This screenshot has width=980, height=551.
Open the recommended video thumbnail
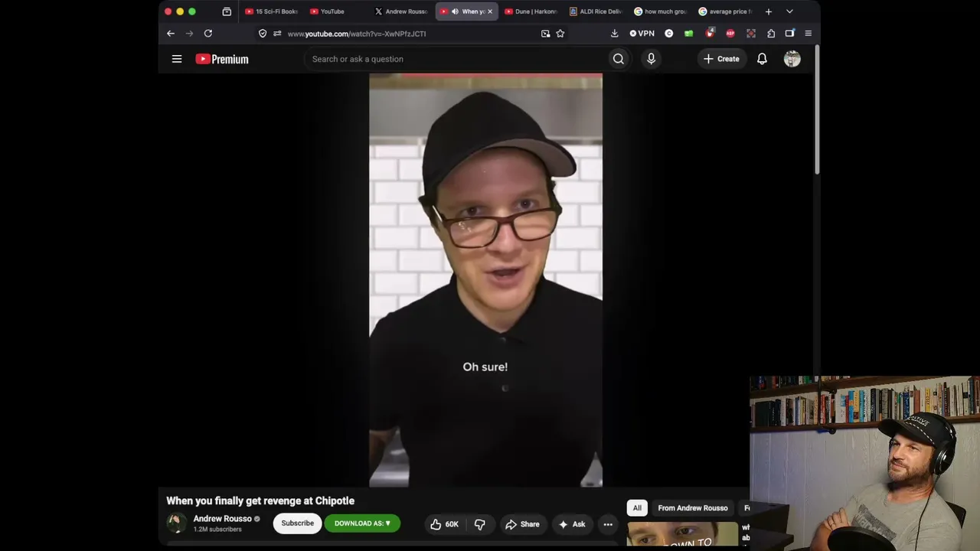pos(682,534)
